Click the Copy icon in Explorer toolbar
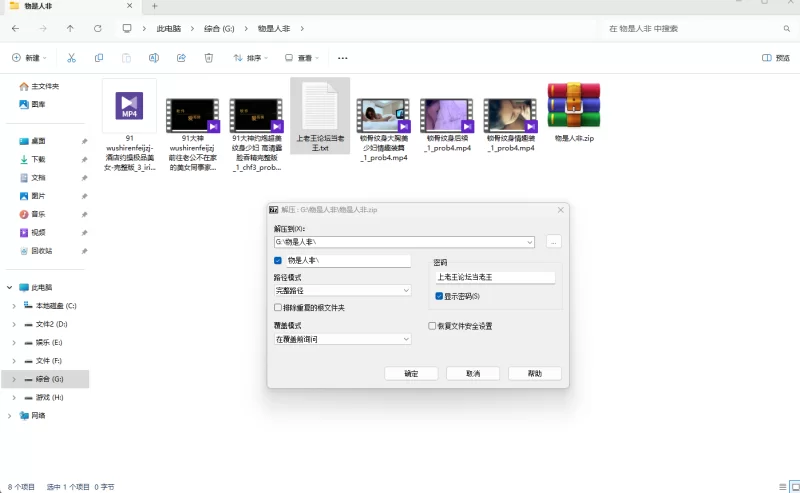The height and width of the screenshot is (493, 800). (x=99, y=58)
